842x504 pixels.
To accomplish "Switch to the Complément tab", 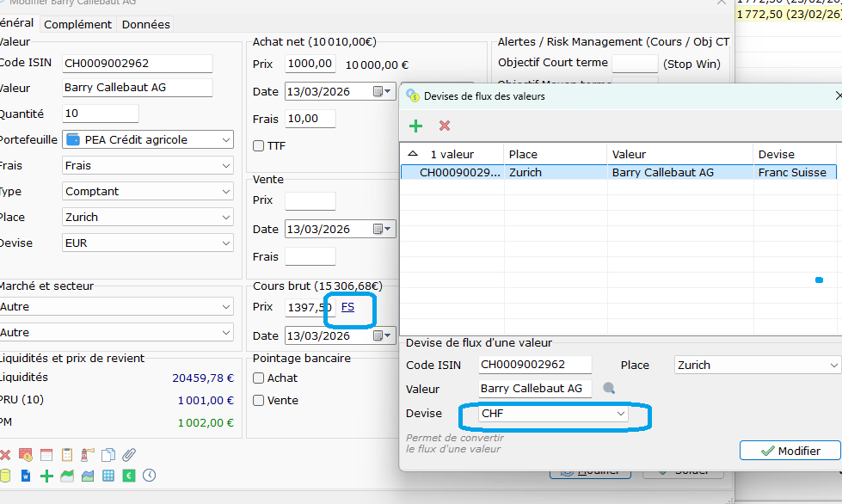I will point(78,24).
